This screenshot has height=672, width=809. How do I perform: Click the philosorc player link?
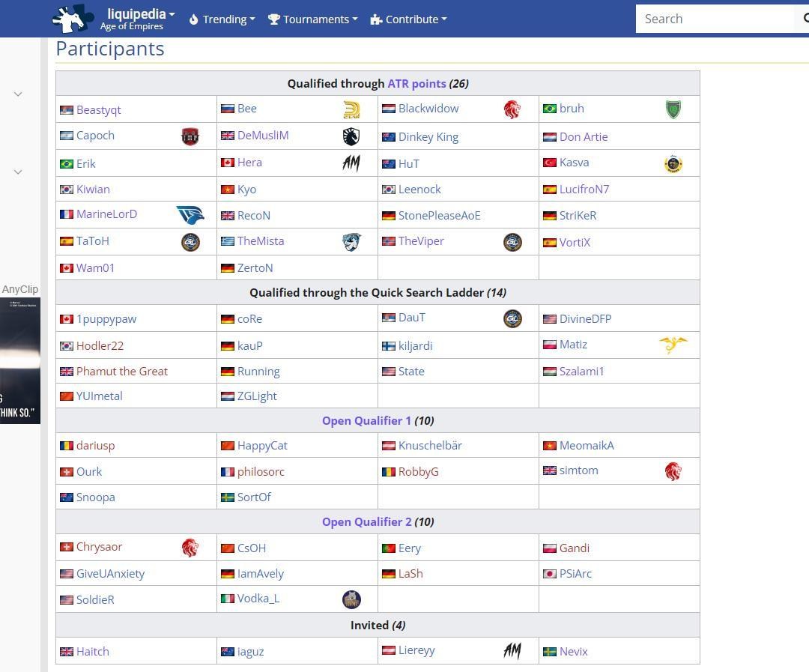tap(261, 472)
